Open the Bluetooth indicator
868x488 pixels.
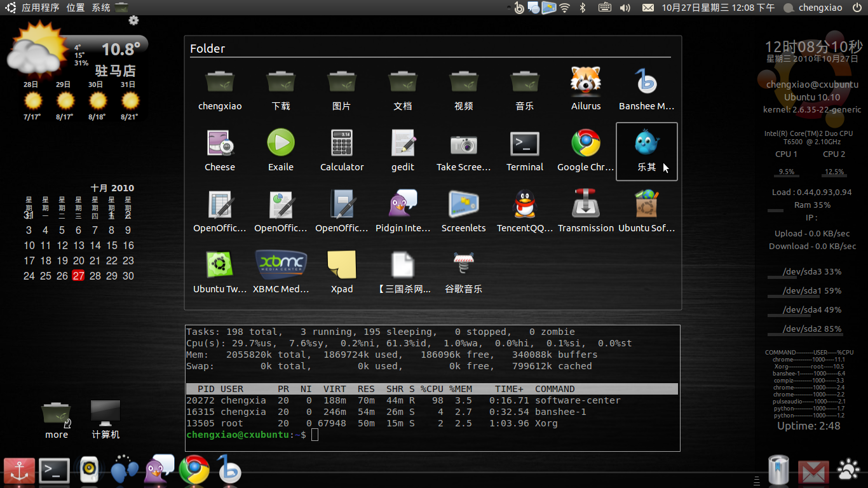(583, 8)
